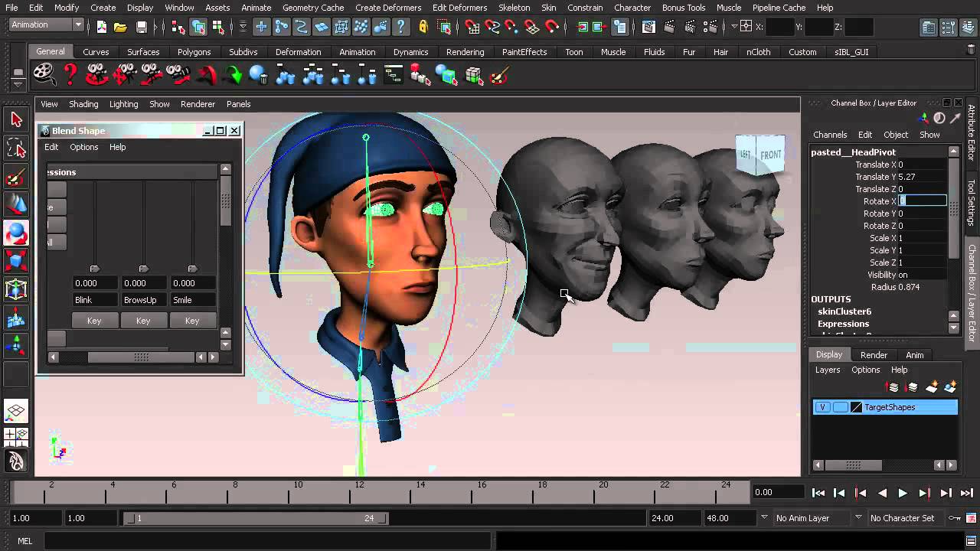Click the Save scene floppy disk icon
Screen dimensions: 980x551
pos(142,27)
